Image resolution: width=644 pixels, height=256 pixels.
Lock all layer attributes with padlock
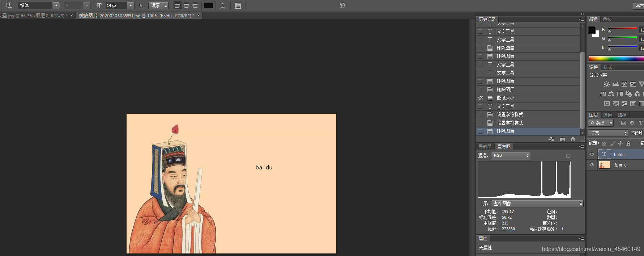(628, 143)
